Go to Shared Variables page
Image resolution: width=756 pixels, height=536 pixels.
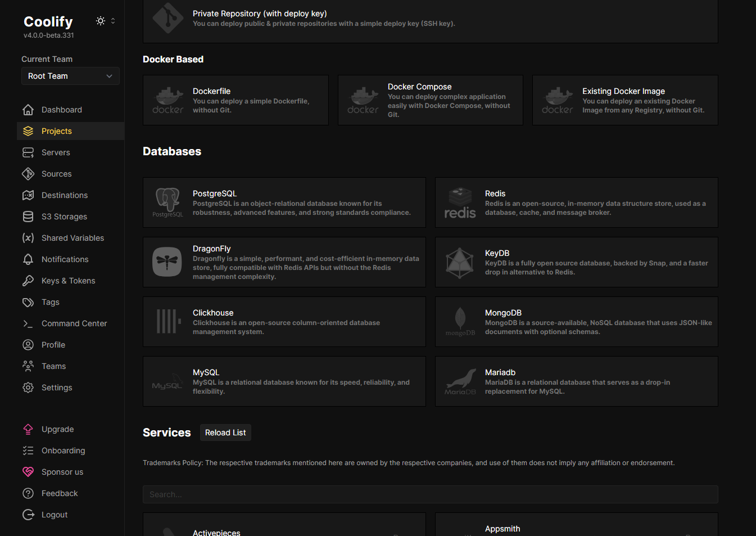click(x=73, y=238)
